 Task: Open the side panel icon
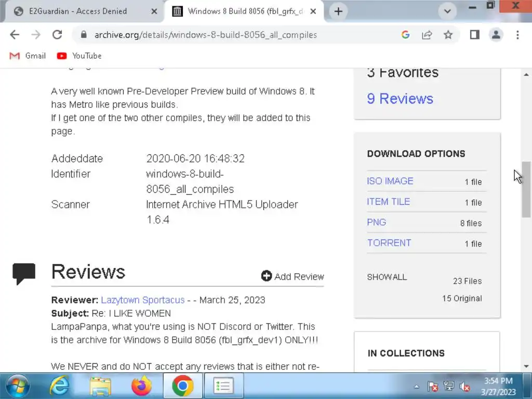click(x=474, y=35)
